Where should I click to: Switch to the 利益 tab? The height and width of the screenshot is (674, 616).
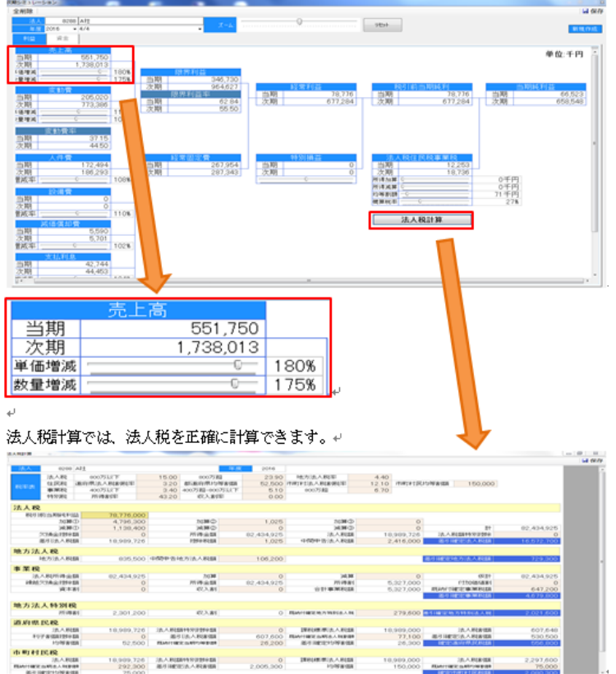tap(30, 39)
